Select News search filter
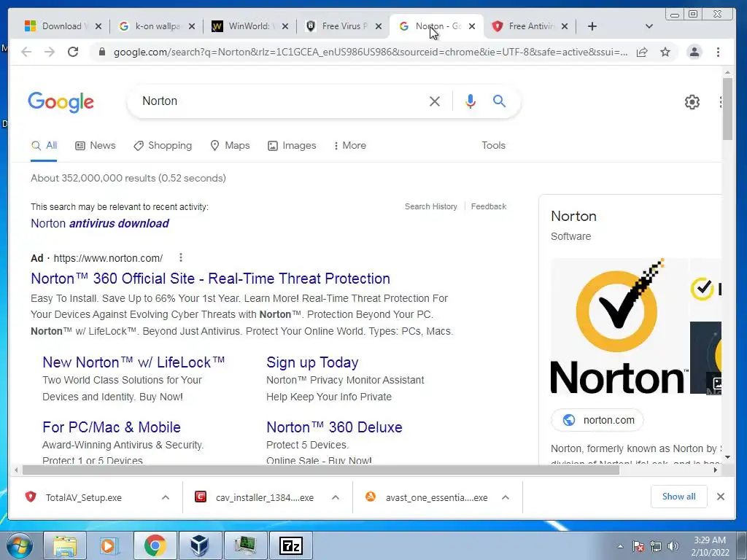Viewport: 747px width, 560px height. (x=96, y=145)
